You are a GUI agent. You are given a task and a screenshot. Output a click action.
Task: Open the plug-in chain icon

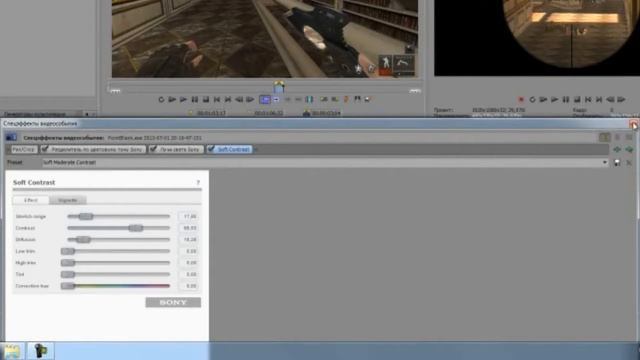(x=604, y=138)
